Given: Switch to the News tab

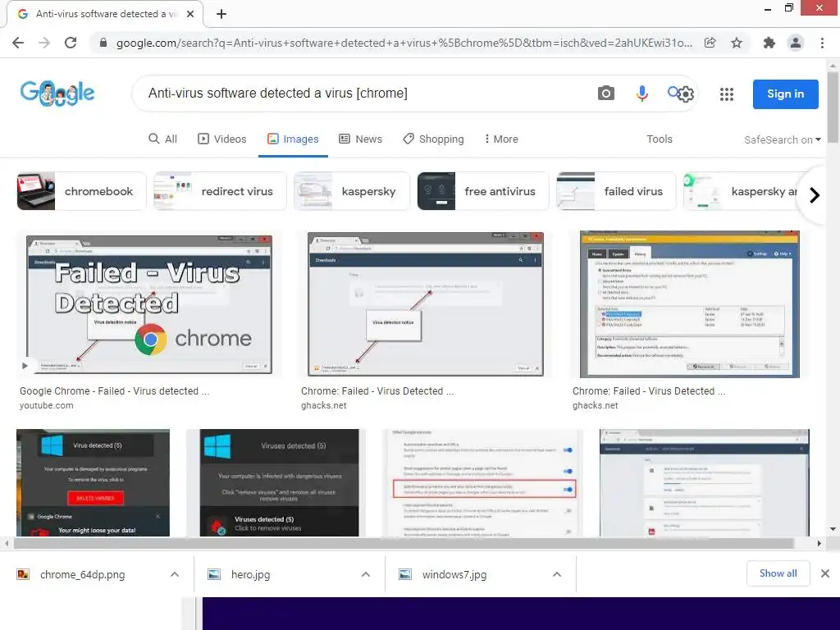Looking at the screenshot, I should pos(361,139).
